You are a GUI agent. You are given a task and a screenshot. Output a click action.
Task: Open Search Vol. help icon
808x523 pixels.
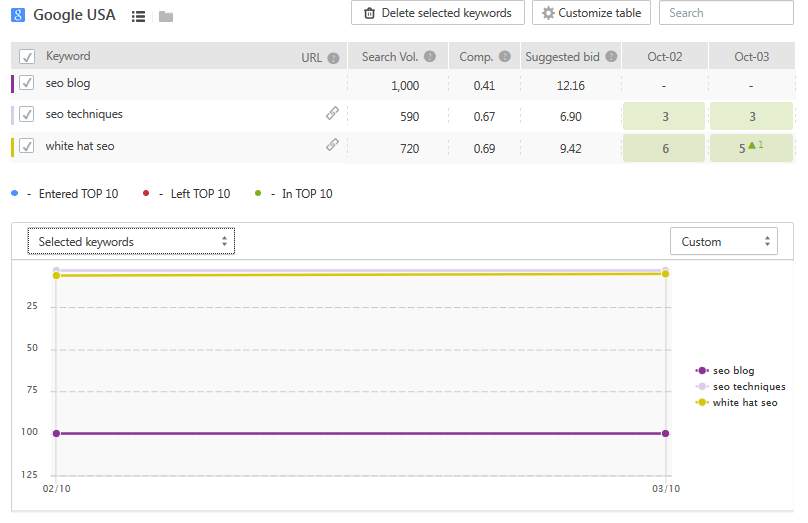coord(430,57)
